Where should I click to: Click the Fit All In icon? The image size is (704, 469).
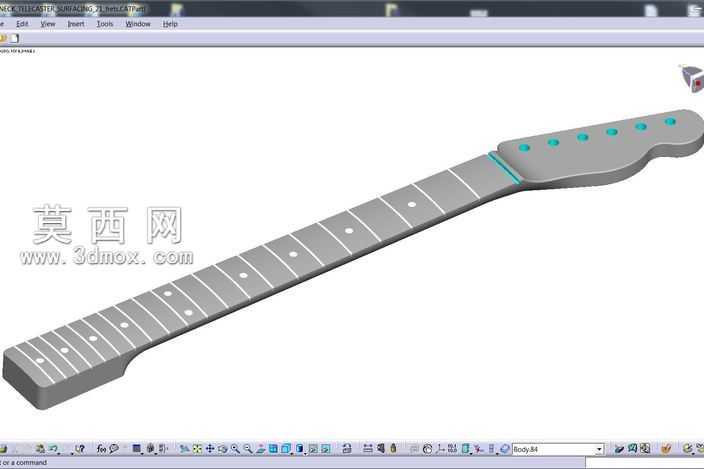[197, 448]
